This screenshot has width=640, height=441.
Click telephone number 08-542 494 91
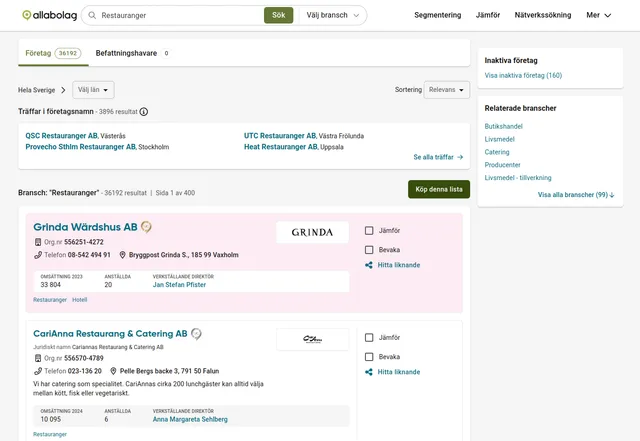point(89,255)
